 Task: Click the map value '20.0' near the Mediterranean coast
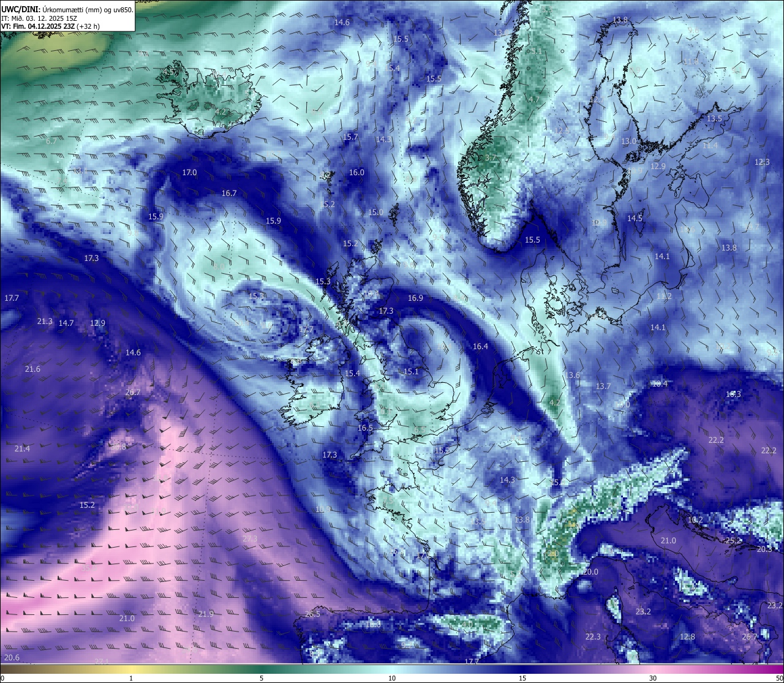[590, 572]
